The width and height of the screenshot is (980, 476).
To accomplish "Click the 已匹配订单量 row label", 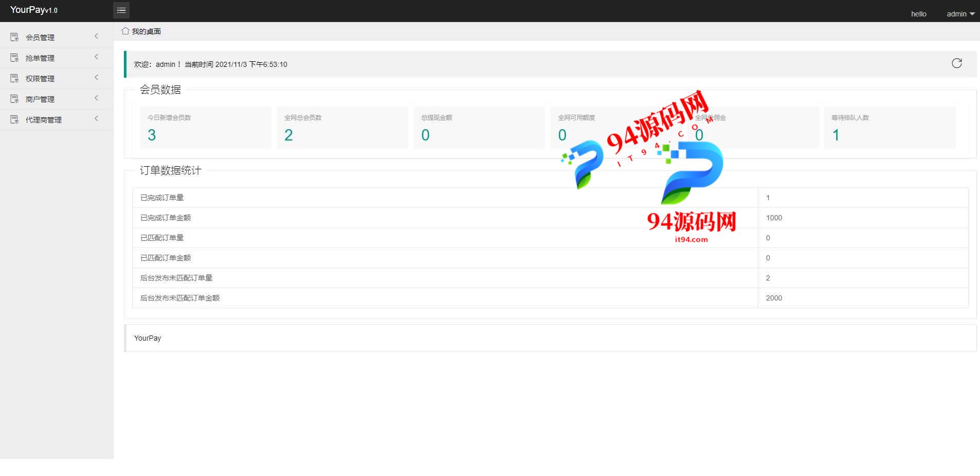I will pos(162,238).
